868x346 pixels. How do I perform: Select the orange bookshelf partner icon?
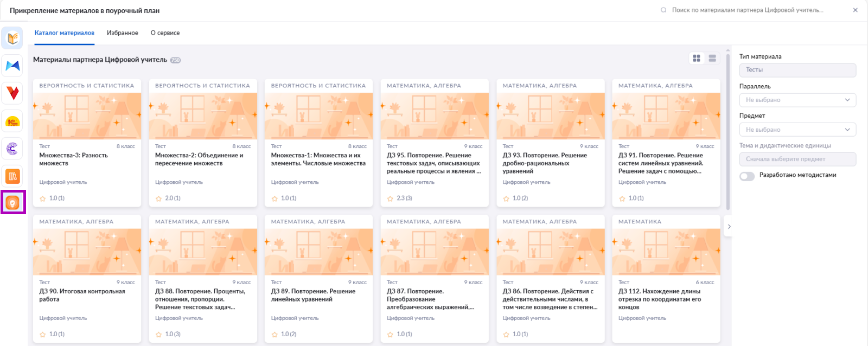12,176
